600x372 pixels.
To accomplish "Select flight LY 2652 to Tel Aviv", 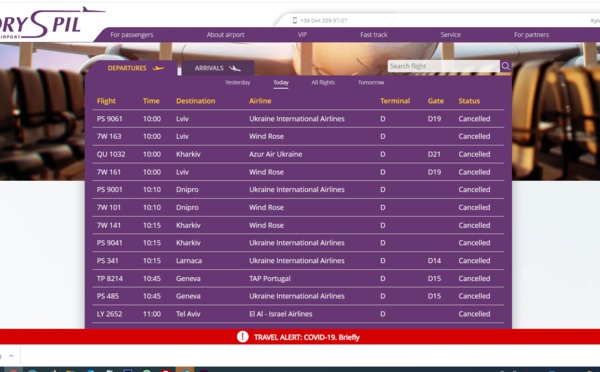I will coord(298,314).
